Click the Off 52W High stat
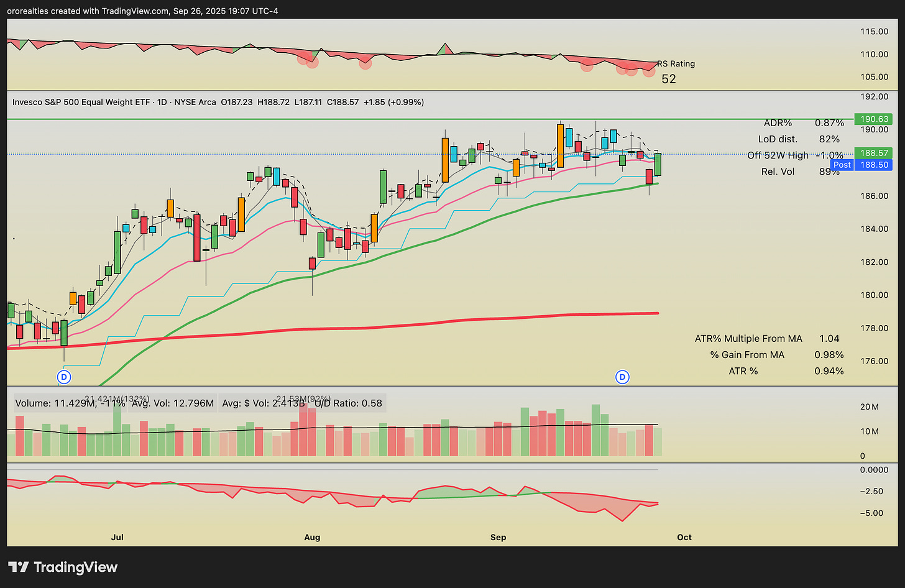This screenshot has width=905, height=588. tap(795, 155)
